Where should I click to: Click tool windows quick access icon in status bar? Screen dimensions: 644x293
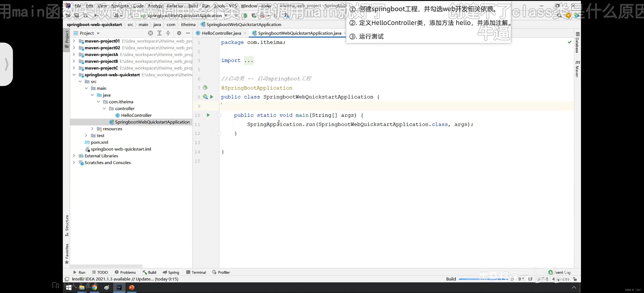click(67, 279)
